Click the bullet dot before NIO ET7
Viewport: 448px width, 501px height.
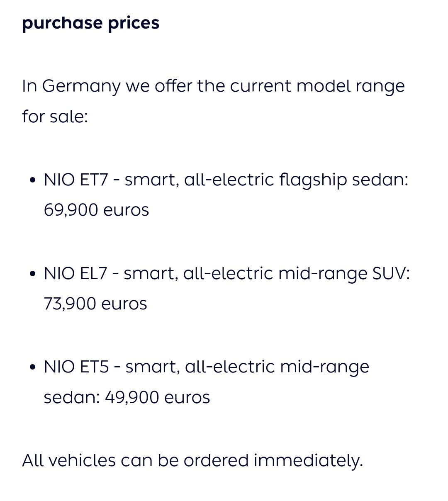(33, 181)
